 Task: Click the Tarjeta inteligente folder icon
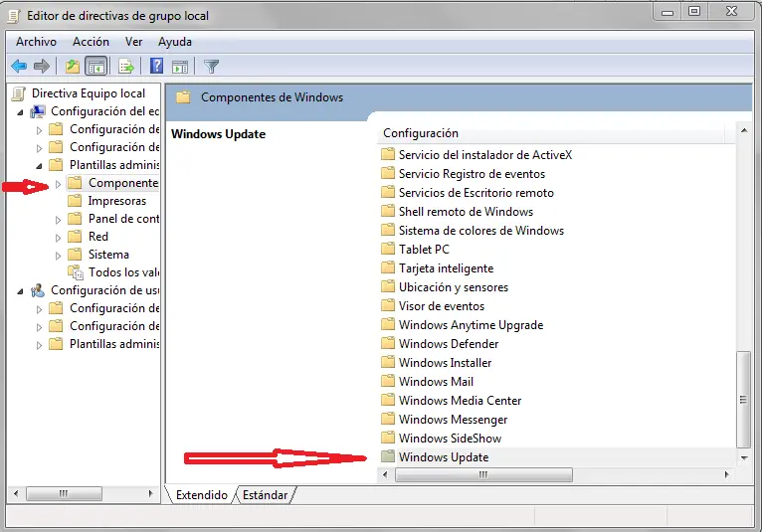pyautogui.click(x=388, y=267)
